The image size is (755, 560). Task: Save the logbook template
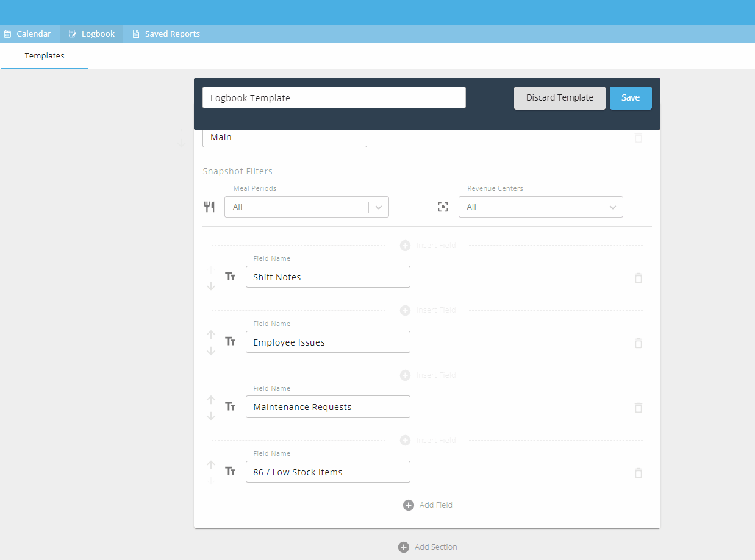[630, 97]
